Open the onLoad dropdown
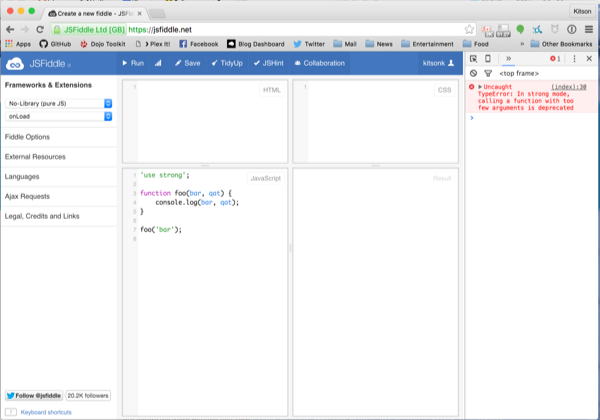This screenshot has width=600, height=420. tap(60, 116)
